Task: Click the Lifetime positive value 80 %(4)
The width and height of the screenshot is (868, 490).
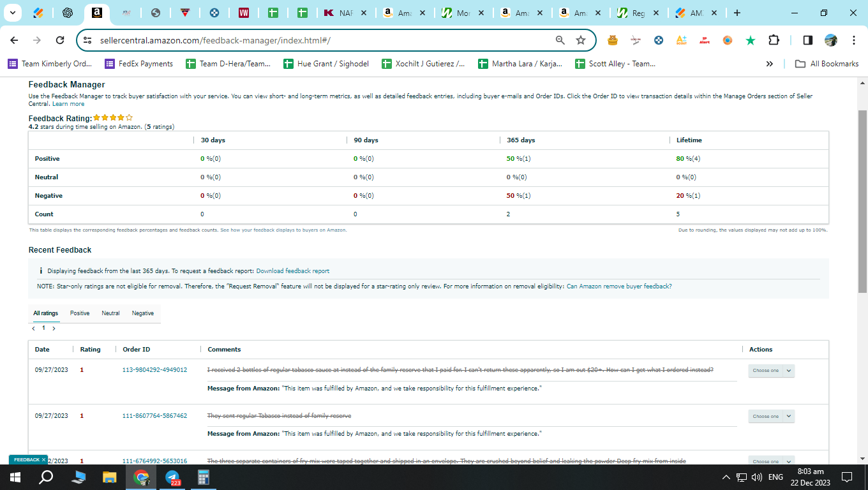Action: click(x=688, y=159)
